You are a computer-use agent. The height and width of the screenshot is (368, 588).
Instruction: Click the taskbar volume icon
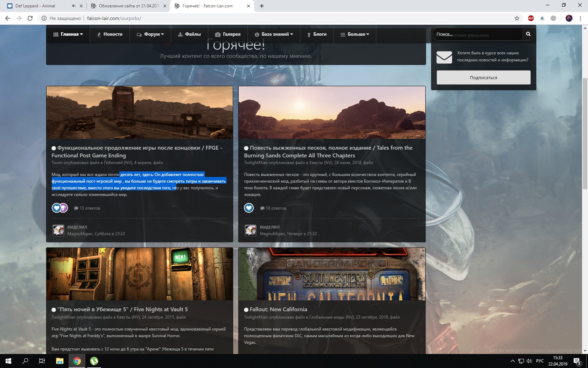pos(529,361)
